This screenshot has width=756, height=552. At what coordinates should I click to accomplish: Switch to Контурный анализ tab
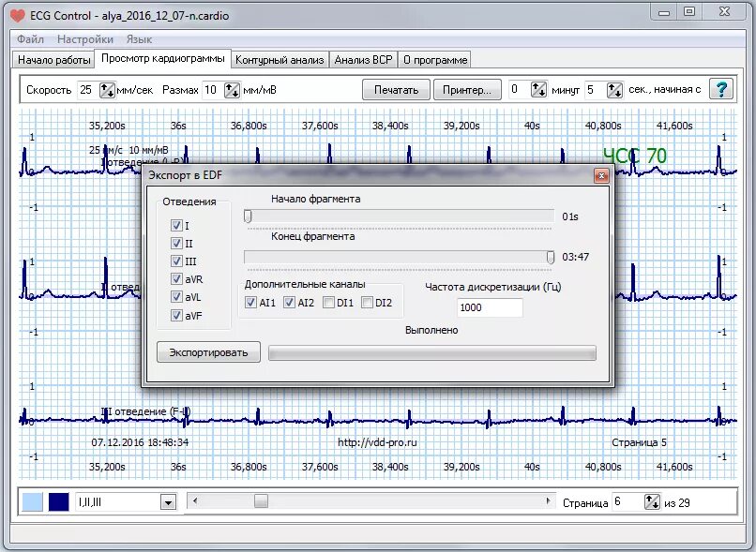[x=280, y=60]
